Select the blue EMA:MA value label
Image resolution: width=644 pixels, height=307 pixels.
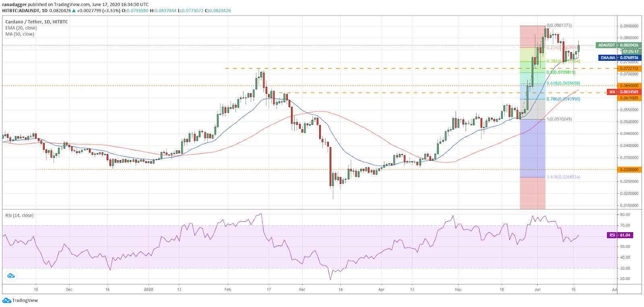point(620,58)
